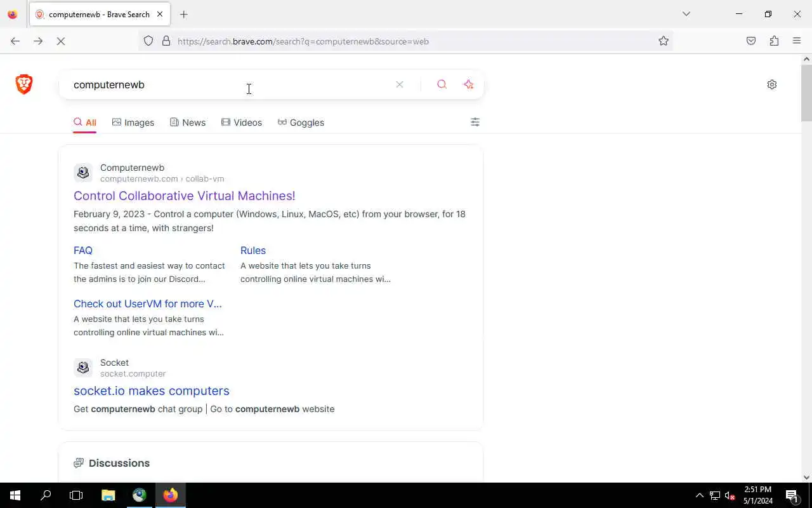The width and height of the screenshot is (812, 508).
Task: Switch to the News tab
Action: point(188,123)
